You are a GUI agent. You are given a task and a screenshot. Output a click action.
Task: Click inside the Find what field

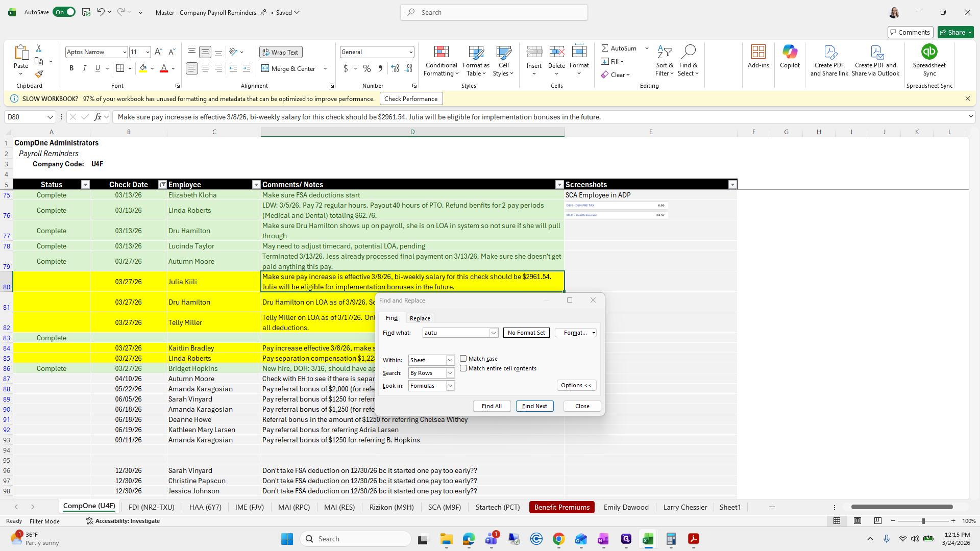[x=457, y=332]
